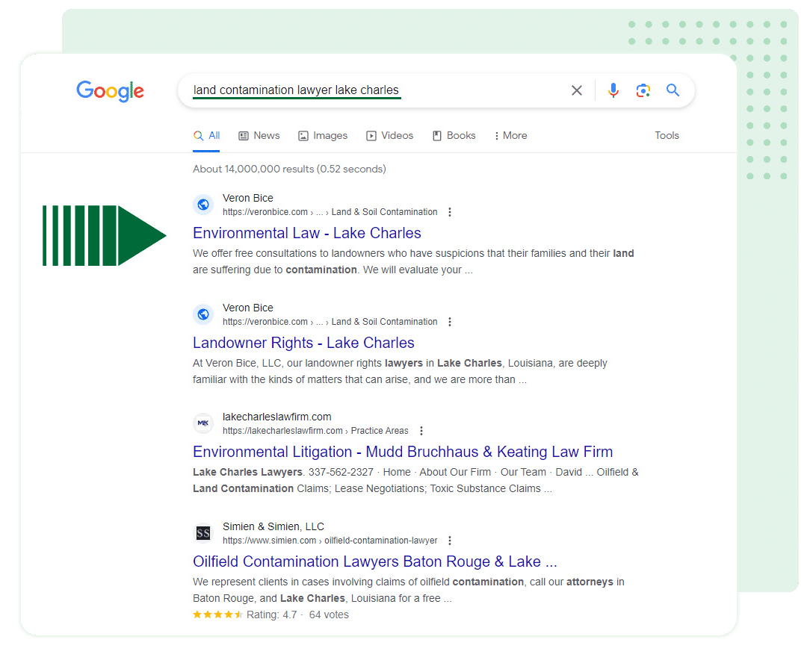Select the All tab

206,136
